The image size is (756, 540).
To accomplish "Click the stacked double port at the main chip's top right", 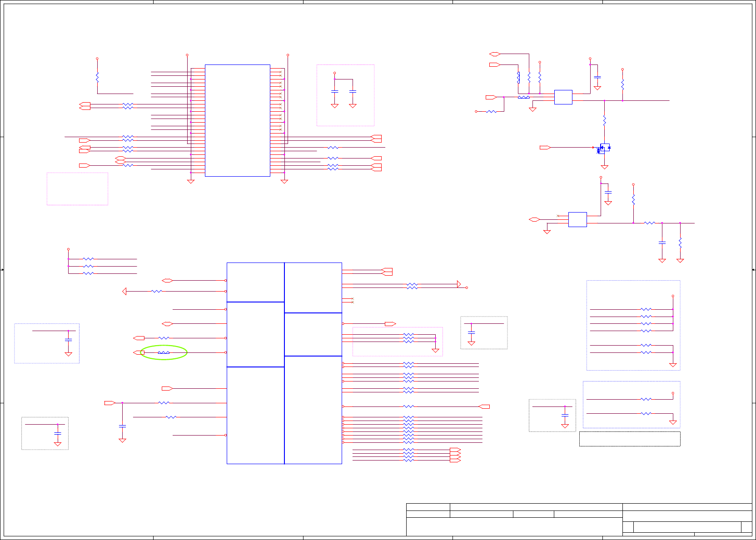I will [387, 272].
